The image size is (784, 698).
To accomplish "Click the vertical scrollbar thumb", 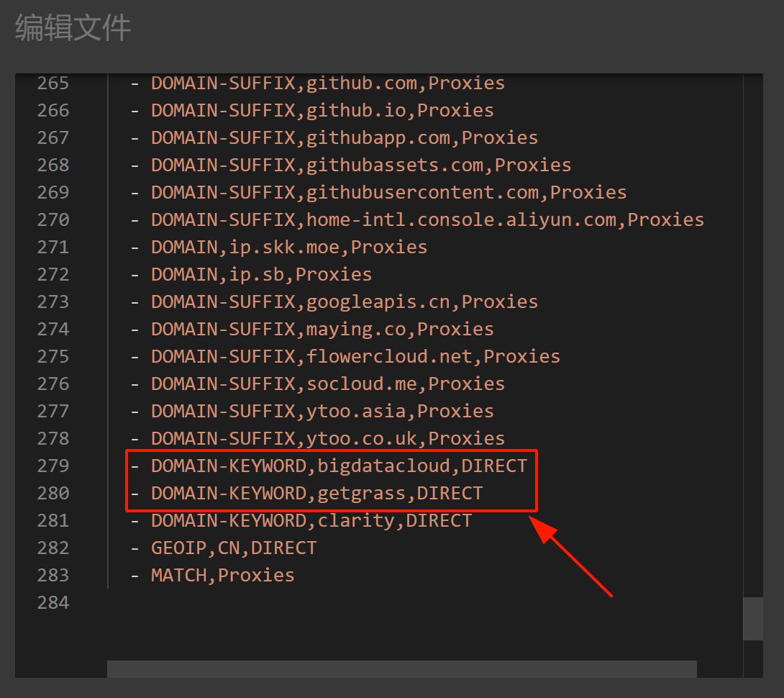I will pos(753,618).
